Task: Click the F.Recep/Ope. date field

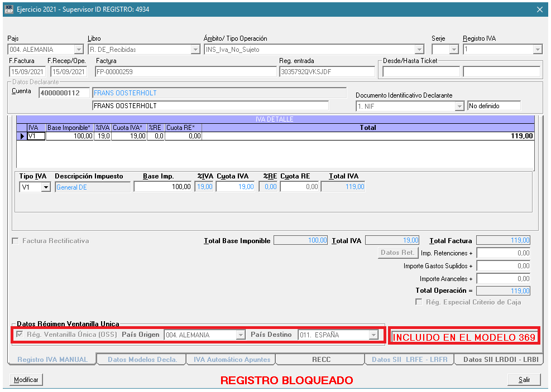Action: pos(69,72)
